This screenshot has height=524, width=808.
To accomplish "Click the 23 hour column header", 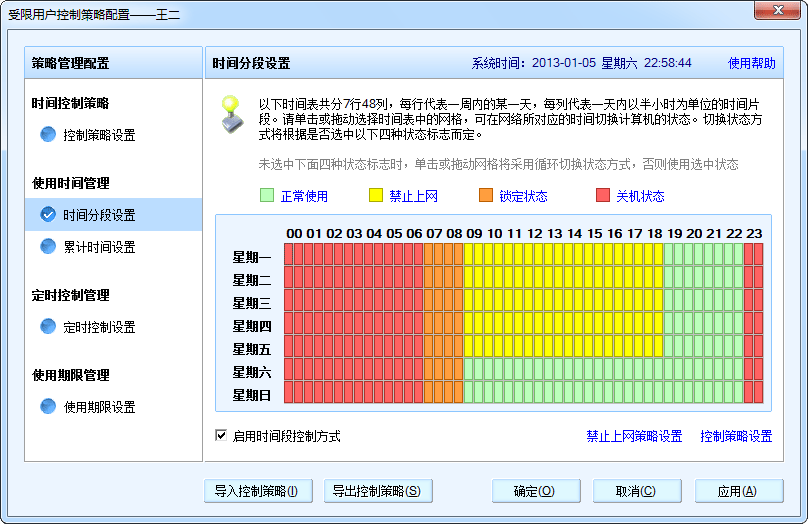I will coord(754,233).
